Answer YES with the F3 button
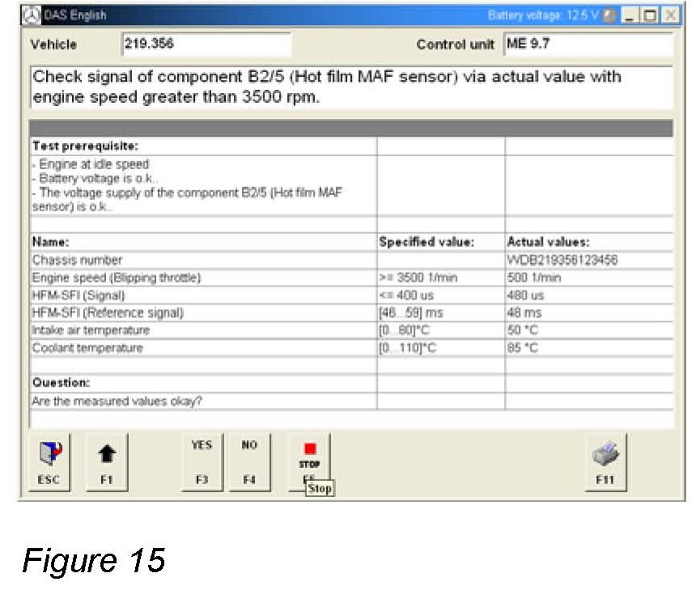The height and width of the screenshot is (603, 700). point(202,462)
